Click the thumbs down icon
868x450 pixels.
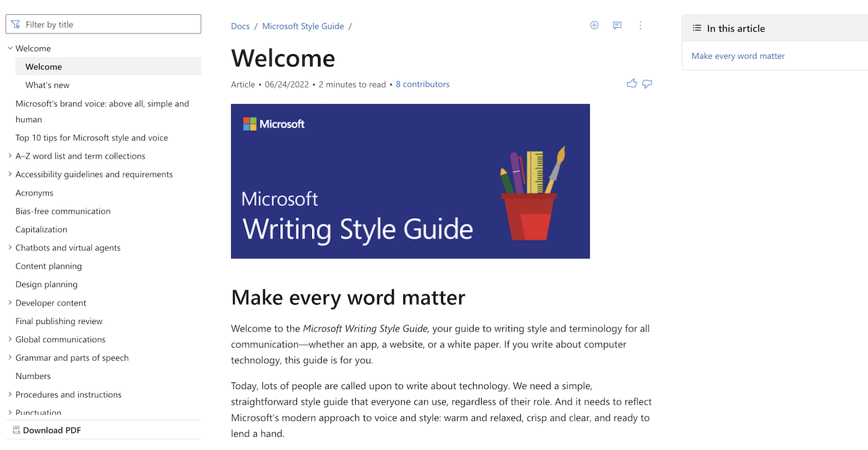(x=647, y=84)
